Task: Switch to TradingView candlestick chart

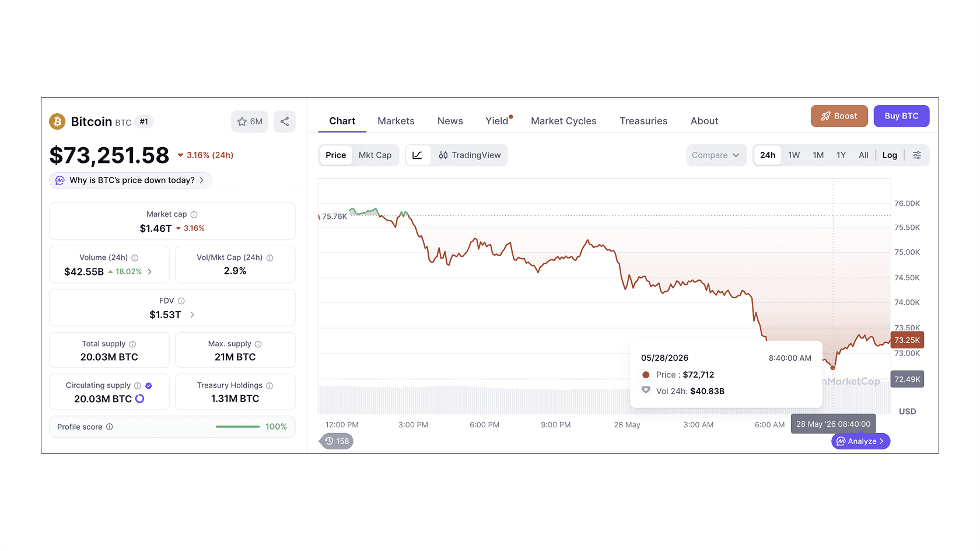Action: point(470,155)
